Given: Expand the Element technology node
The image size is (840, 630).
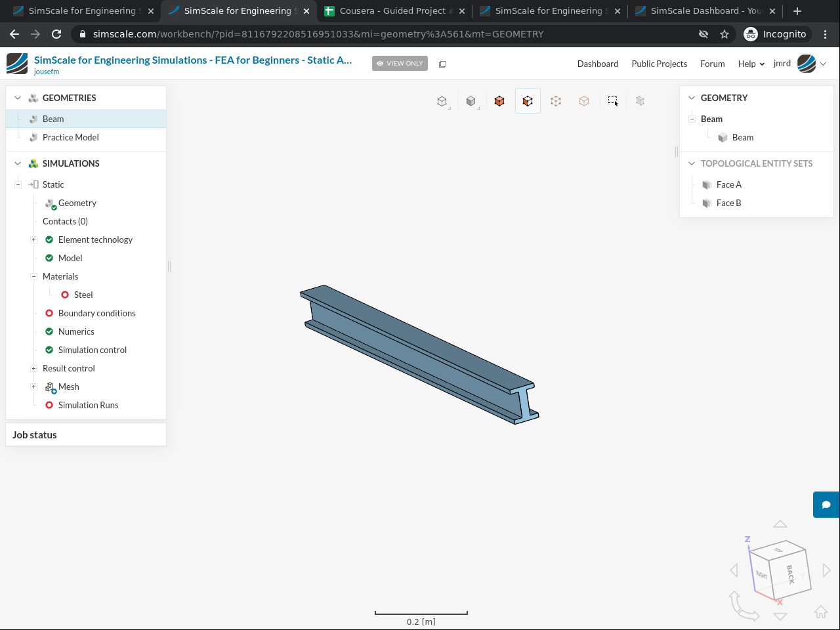Looking at the screenshot, I should 33,240.
